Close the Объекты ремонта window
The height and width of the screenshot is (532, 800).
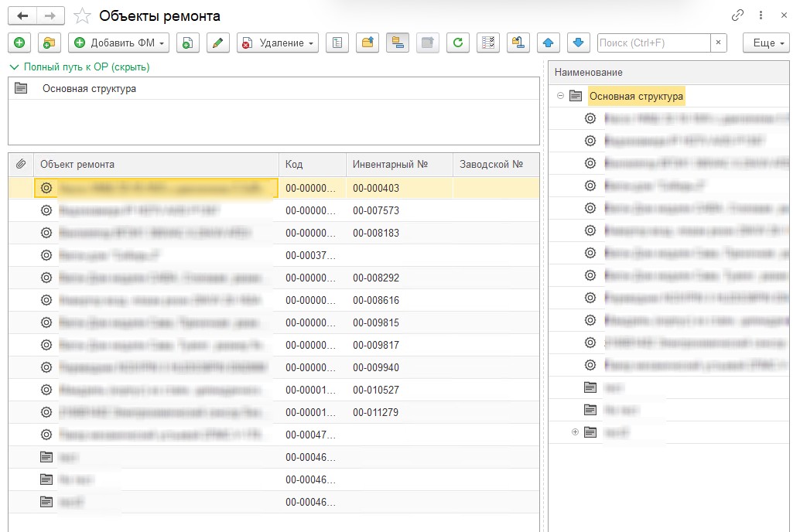[785, 15]
